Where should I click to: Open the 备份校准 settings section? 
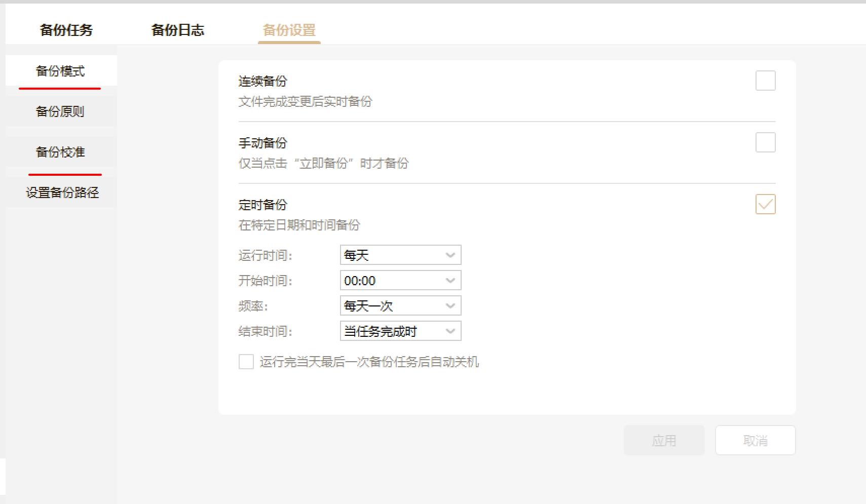point(60,151)
